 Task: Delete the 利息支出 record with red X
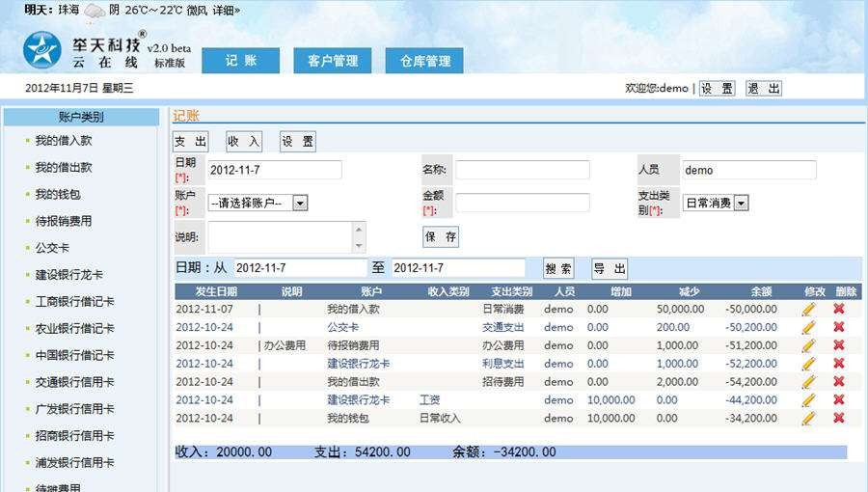(839, 364)
